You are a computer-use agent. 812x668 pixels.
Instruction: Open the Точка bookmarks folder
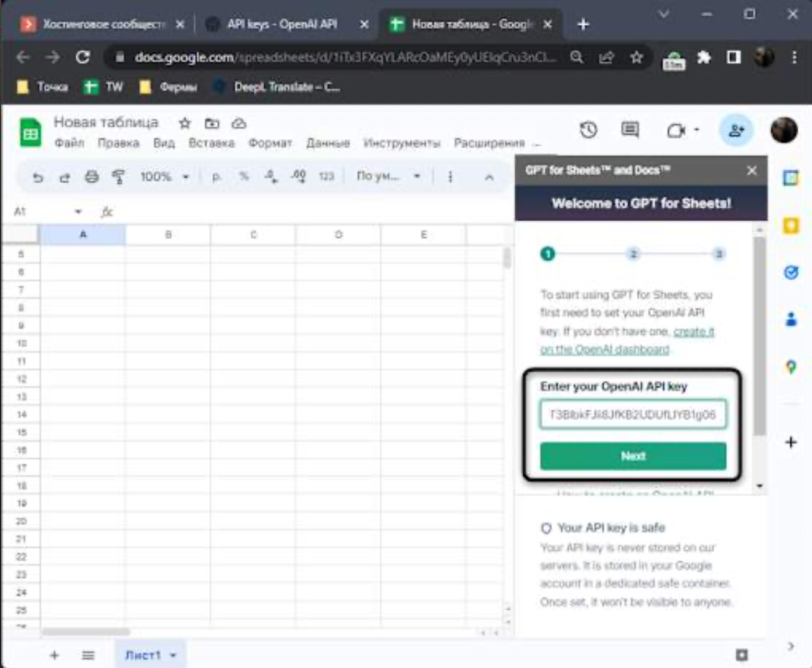43,87
